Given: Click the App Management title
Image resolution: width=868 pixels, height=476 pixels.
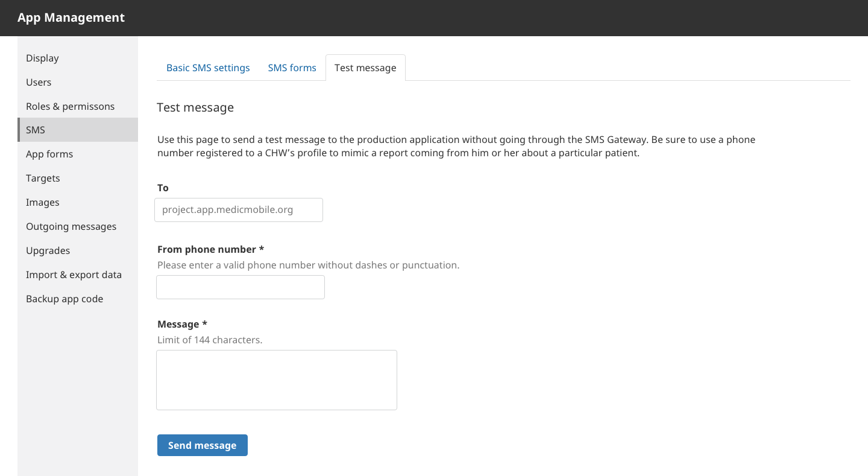Looking at the screenshot, I should point(71,17).
